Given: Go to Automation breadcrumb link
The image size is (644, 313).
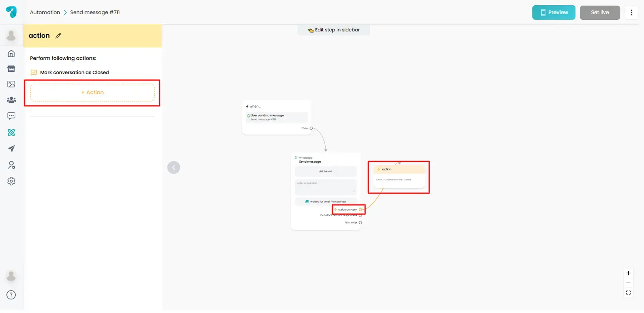Looking at the screenshot, I should pyautogui.click(x=45, y=13).
